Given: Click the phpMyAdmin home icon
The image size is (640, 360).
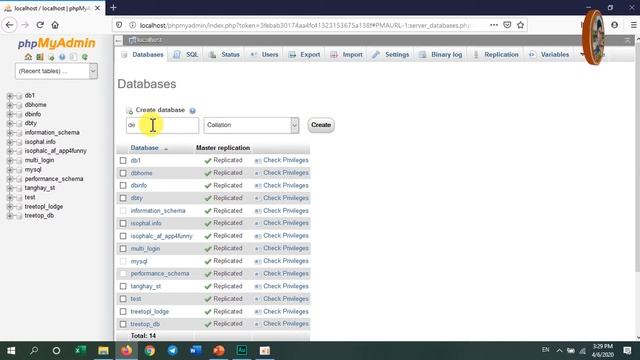Looking at the screenshot, I should (28, 57).
